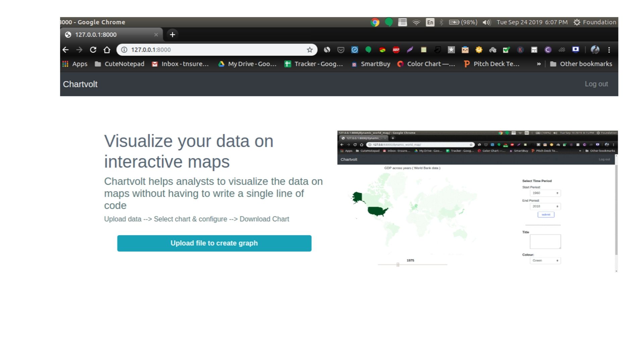Viewport: 644px width, 362px height.
Task: Click the Similarweb extension icon
Action: tap(327, 50)
